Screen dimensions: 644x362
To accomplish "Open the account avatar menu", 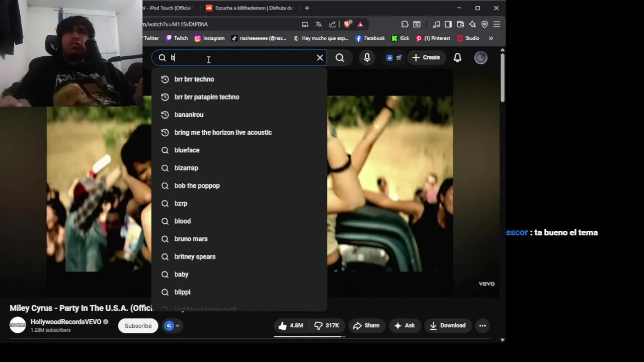I will click(481, 58).
